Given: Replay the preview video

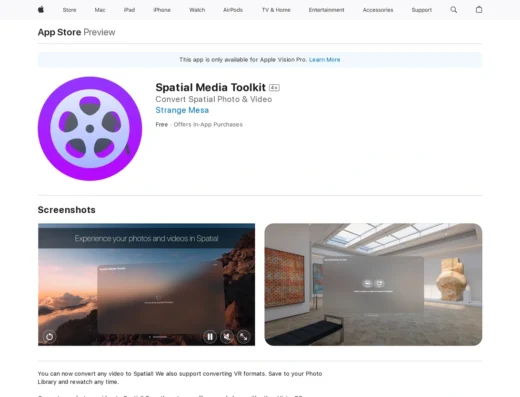Looking at the screenshot, I should 49,337.
